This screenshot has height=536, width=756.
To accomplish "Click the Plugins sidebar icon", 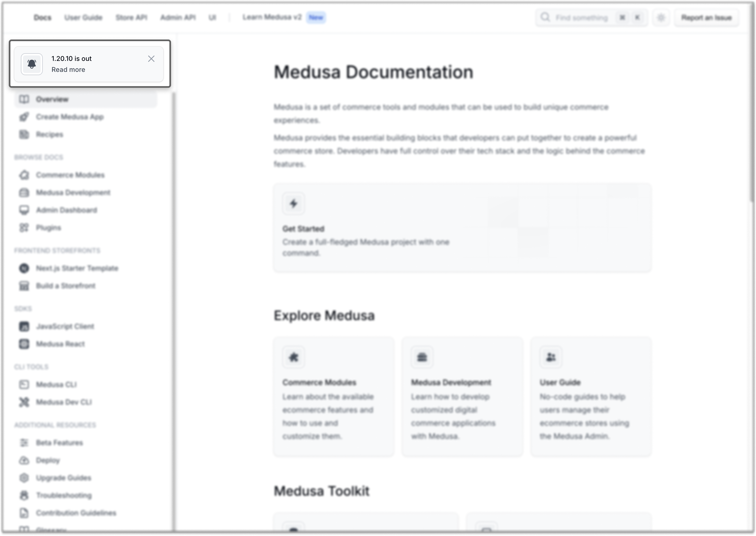I will pos(24,228).
